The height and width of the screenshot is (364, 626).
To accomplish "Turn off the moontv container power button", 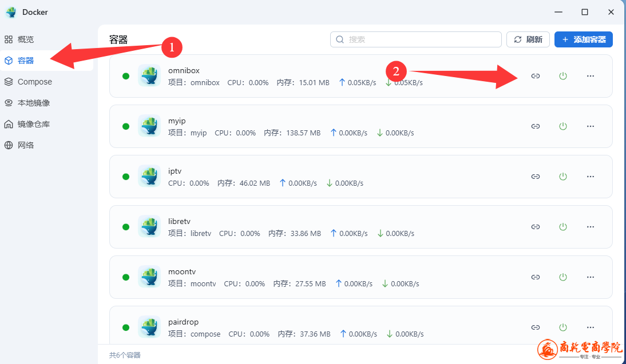I will coord(563,277).
